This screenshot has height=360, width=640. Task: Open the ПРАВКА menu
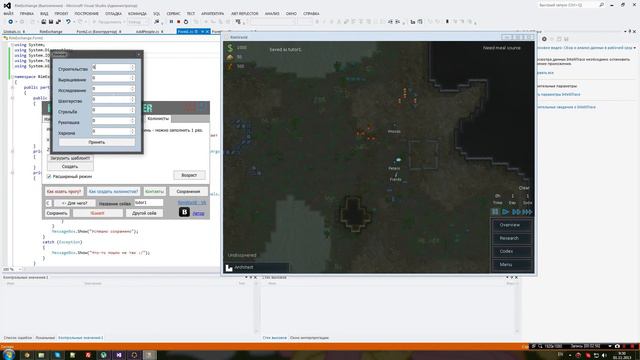(x=27, y=13)
